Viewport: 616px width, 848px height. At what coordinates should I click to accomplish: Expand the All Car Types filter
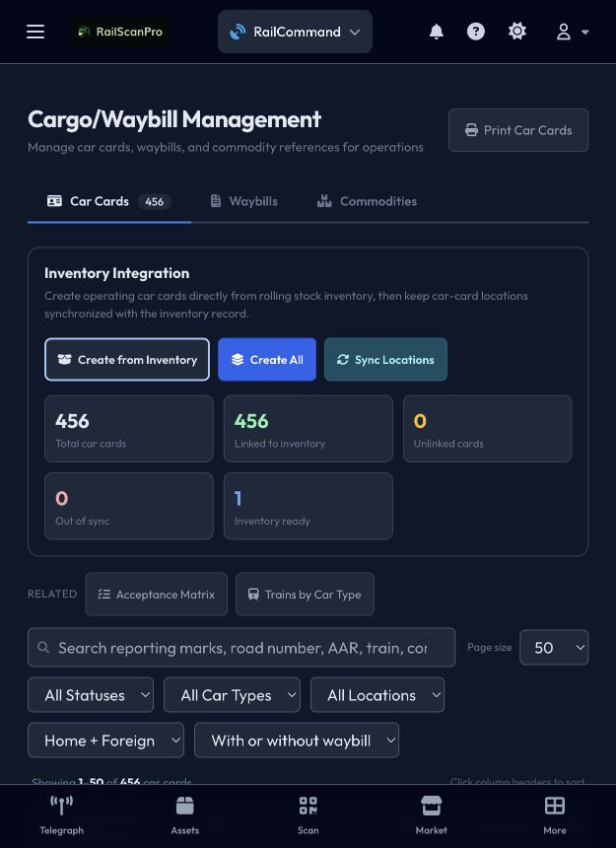(232, 694)
